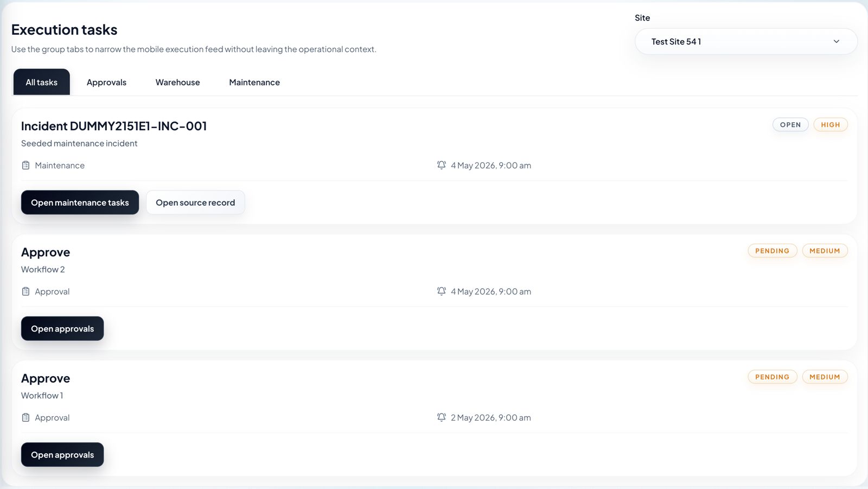Click the bell icon on the incident card
The image size is (868, 489).
tap(442, 165)
